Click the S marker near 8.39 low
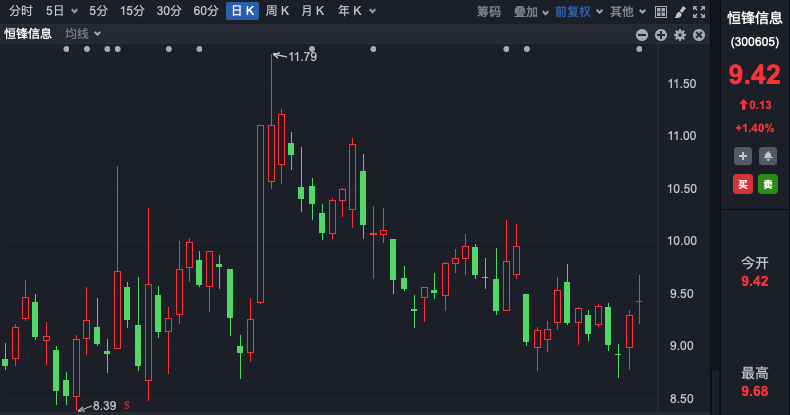Screen dimensions: 790x415 pos(126,405)
